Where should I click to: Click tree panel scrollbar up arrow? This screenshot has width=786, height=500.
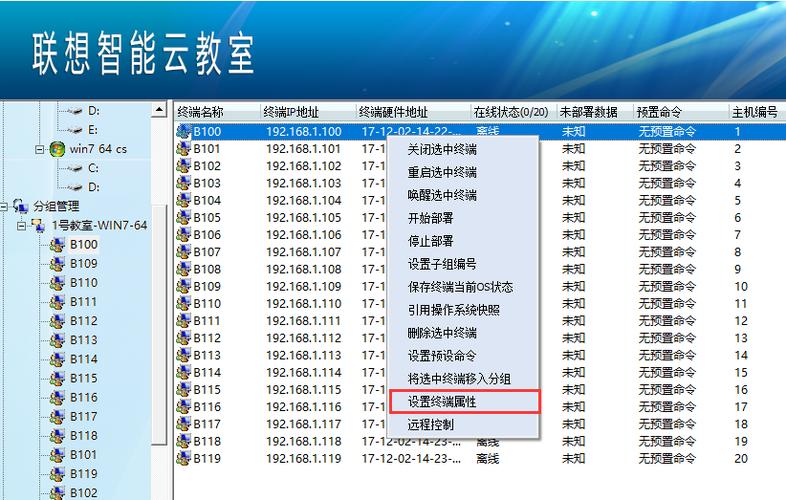pyautogui.click(x=159, y=110)
